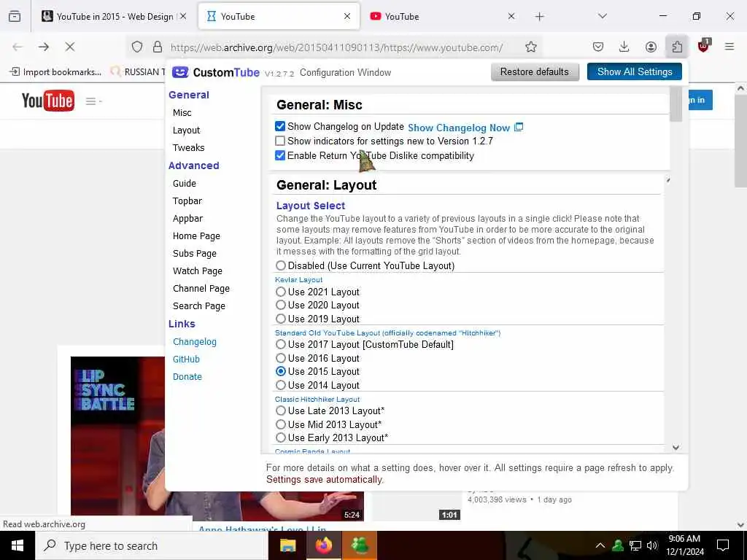Open the changelog external-link icon

(x=519, y=127)
